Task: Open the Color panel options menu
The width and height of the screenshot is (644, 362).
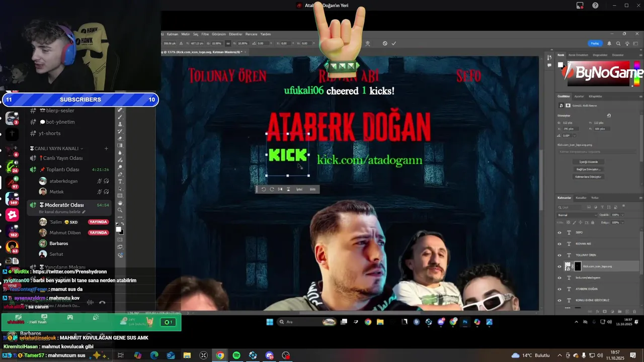Action: coord(640,55)
